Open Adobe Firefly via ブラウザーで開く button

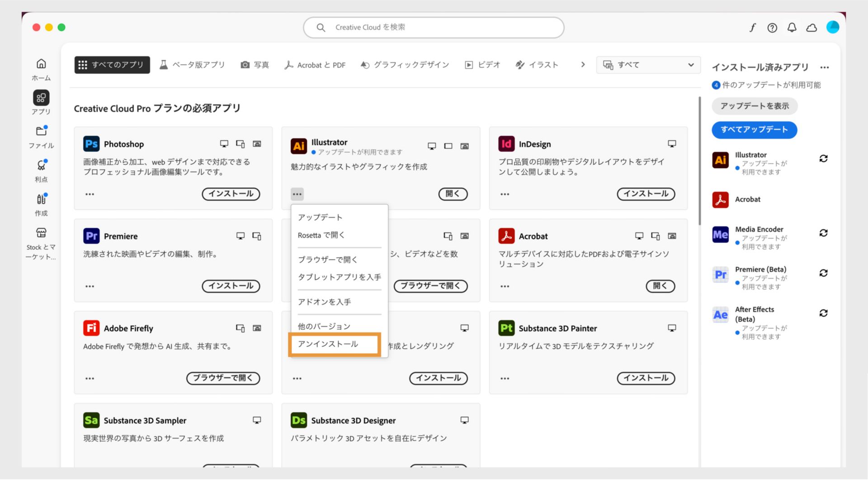pos(223,378)
